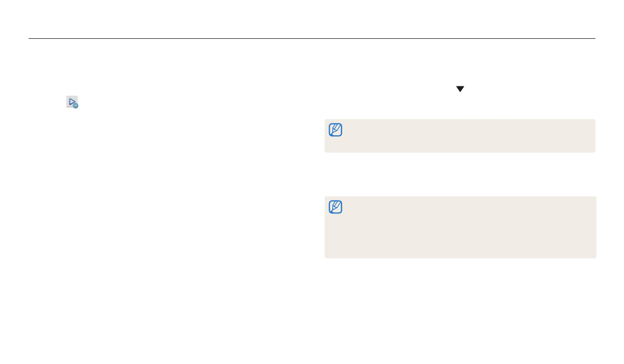Click inside the upper beige note panel
The width and height of the screenshot is (624, 364).
[460, 136]
